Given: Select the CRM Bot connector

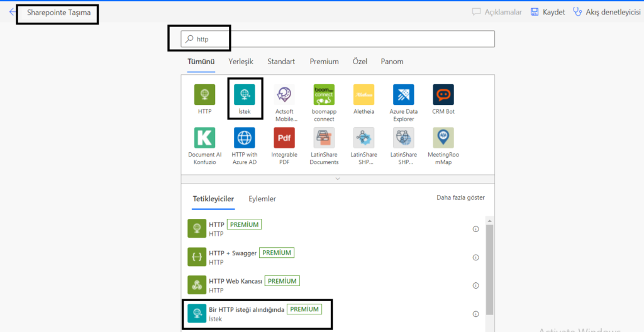Looking at the screenshot, I should tap(443, 94).
